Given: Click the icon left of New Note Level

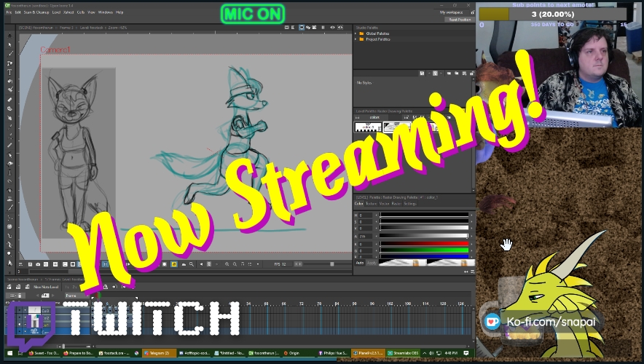Looking at the screenshot, I should coord(27,287).
